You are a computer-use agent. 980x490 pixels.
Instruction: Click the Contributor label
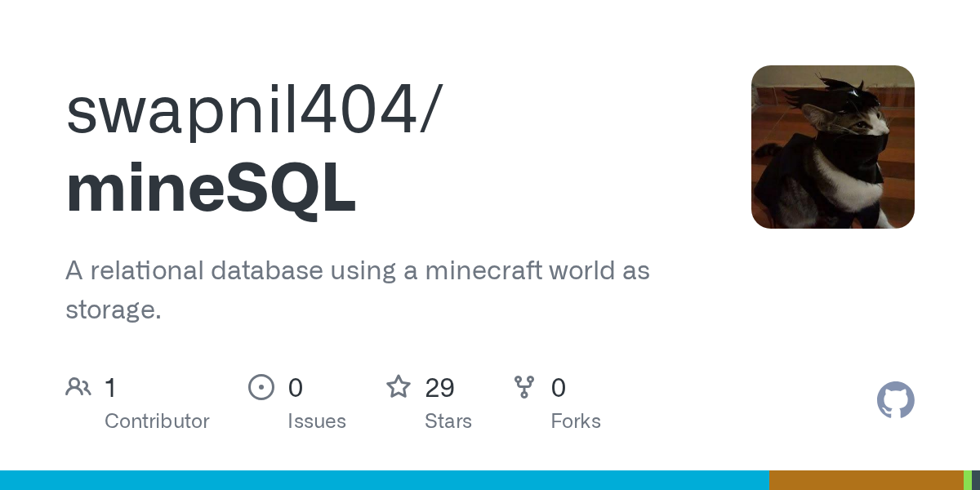point(157,421)
